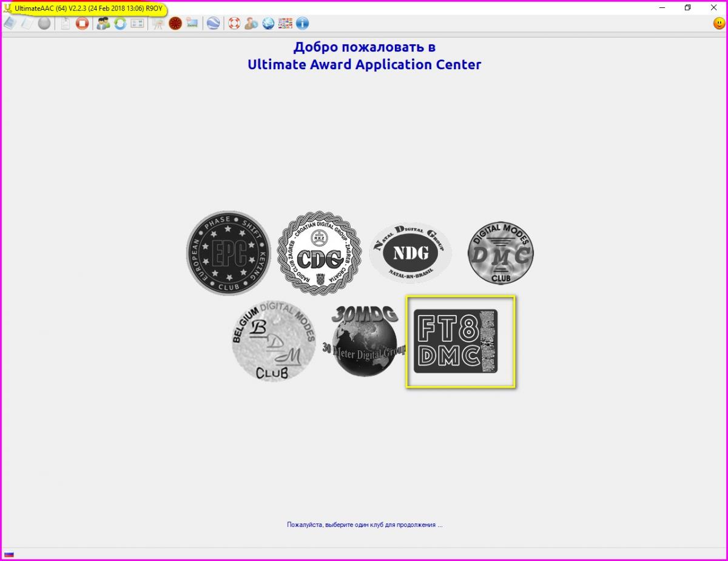This screenshot has height=561, width=728.
Task: Click the blue globe web icon
Action: pos(268,24)
